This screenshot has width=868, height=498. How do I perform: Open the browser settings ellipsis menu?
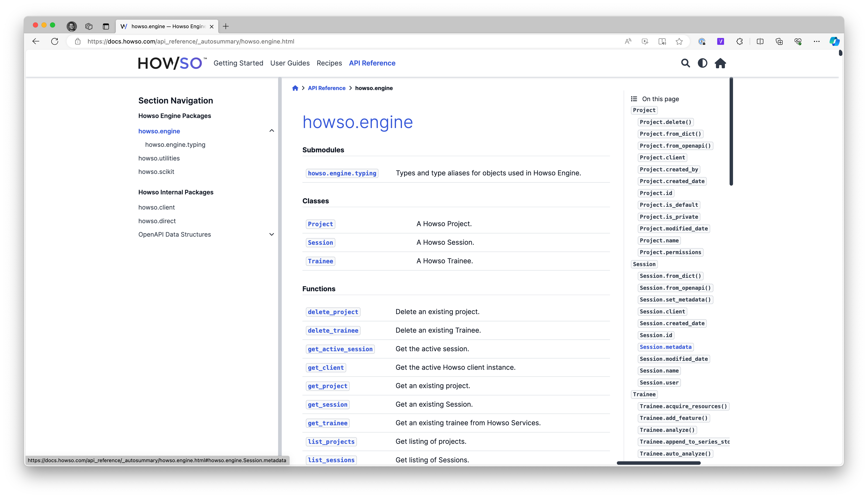tap(817, 41)
